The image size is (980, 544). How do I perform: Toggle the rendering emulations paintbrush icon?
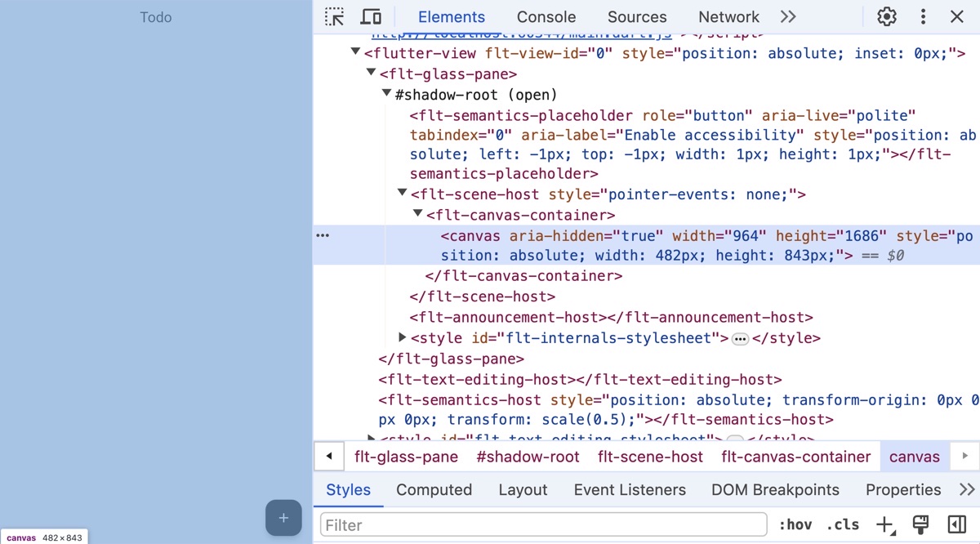(921, 525)
